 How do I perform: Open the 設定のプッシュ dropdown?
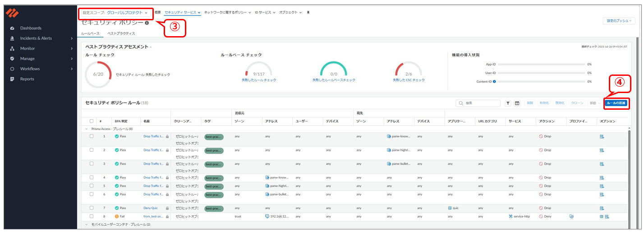tap(619, 21)
